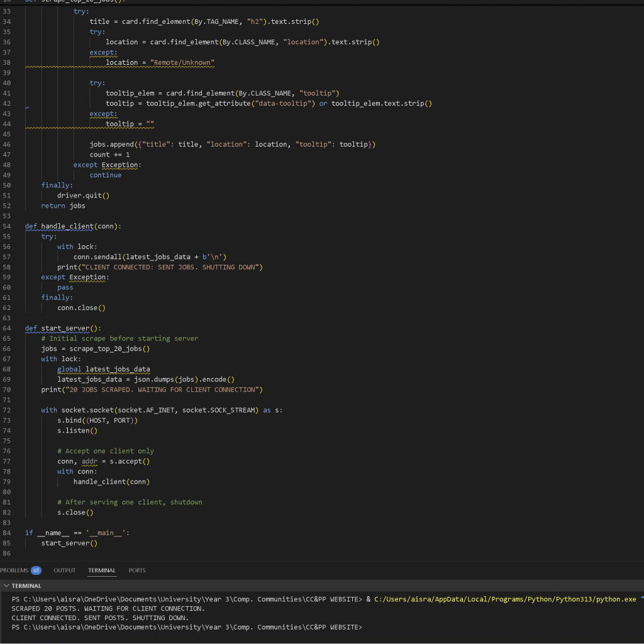Click 'title = card.find_element' on line 34
Image resolution: width=644 pixels, height=644 pixels.
140,21
